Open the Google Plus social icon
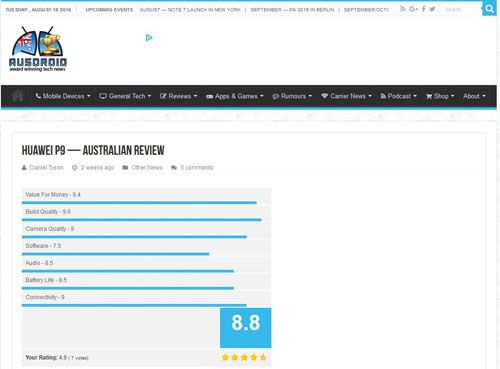 point(413,9)
